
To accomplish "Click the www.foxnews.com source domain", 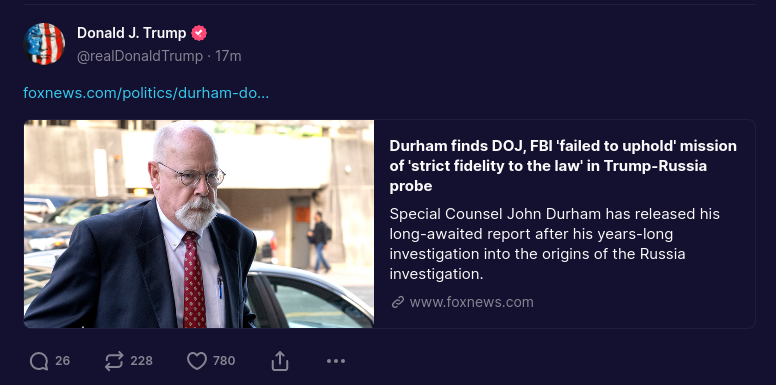I will pos(472,302).
